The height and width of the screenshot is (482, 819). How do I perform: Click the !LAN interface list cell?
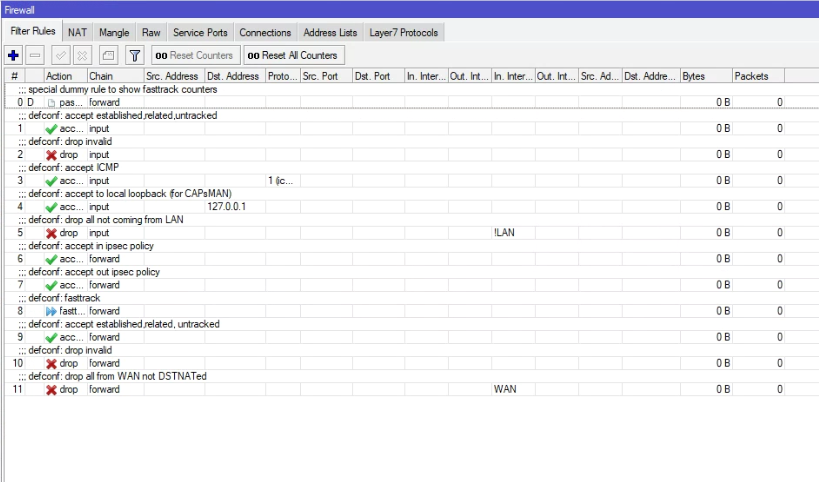[x=513, y=232]
